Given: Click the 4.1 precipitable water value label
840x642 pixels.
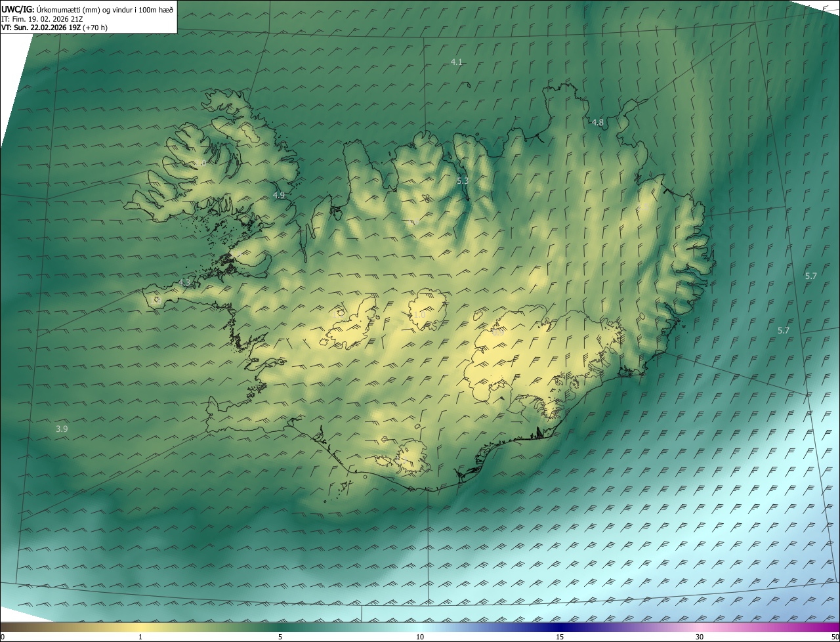Looking at the screenshot, I should 457,62.
